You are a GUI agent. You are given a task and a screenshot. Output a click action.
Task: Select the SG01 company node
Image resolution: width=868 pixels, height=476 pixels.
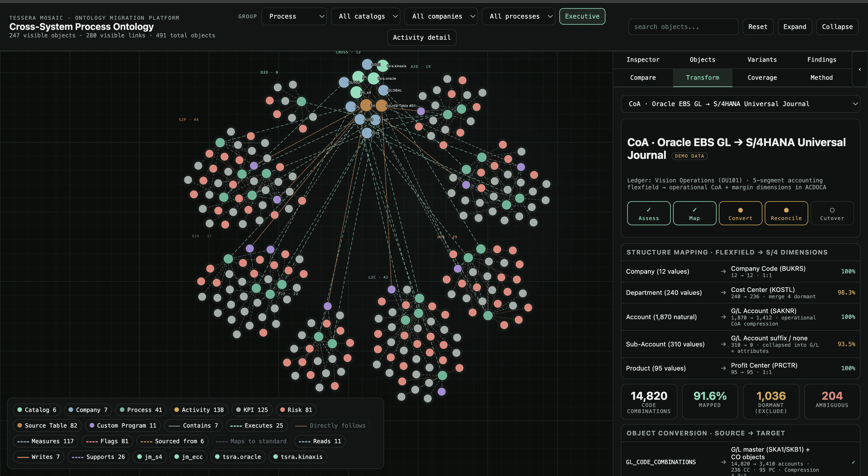(x=367, y=64)
